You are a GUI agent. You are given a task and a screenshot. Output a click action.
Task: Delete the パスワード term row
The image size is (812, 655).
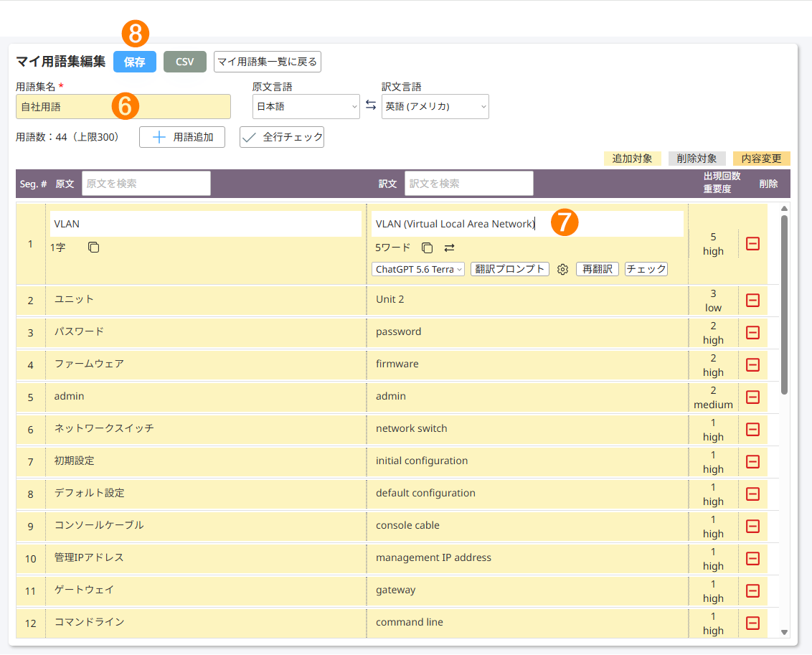pos(753,332)
